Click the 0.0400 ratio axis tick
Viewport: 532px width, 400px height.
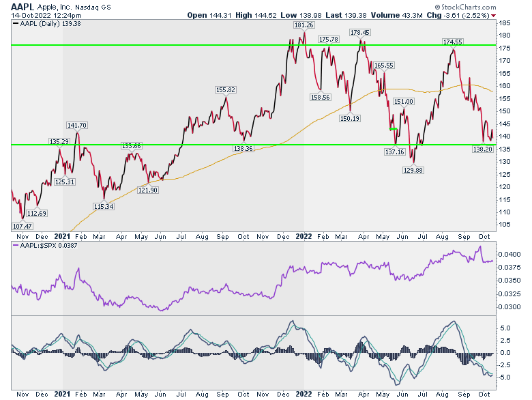(509, 255)
